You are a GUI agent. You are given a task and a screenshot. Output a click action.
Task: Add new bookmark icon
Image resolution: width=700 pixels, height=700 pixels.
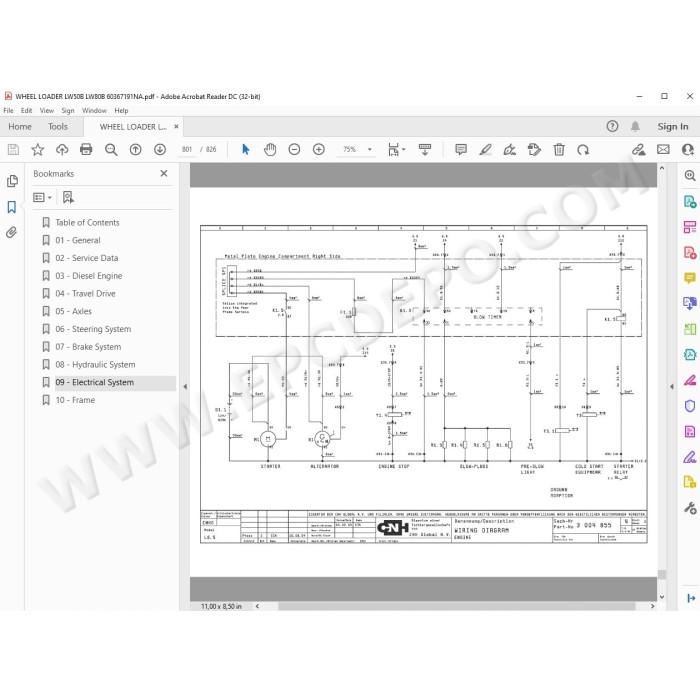[68, 197]
